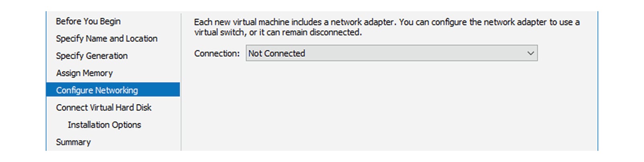The image size is (644, 162).
Task: Click the divider between steps and content
Action: pyautogui.click(x=181, y=82)
